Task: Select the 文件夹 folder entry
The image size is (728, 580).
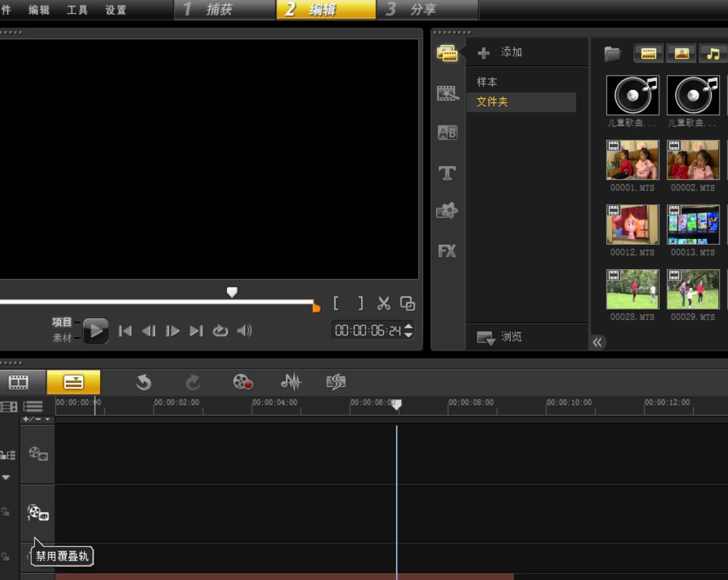Action: pyautogui.click(x=521, y=101)
